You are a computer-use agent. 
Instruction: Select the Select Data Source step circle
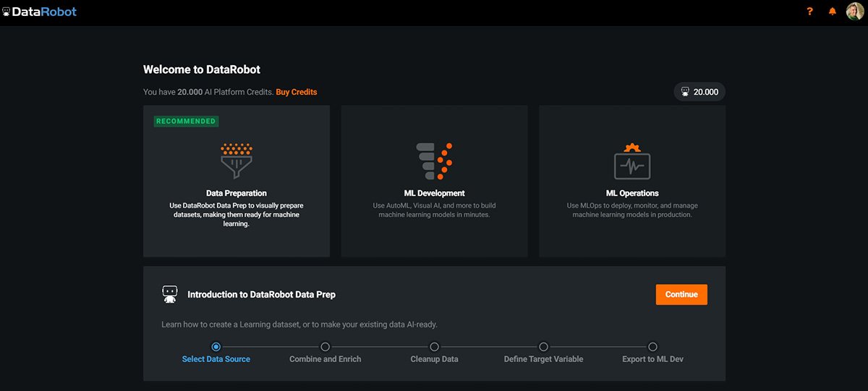pos(216,347)
